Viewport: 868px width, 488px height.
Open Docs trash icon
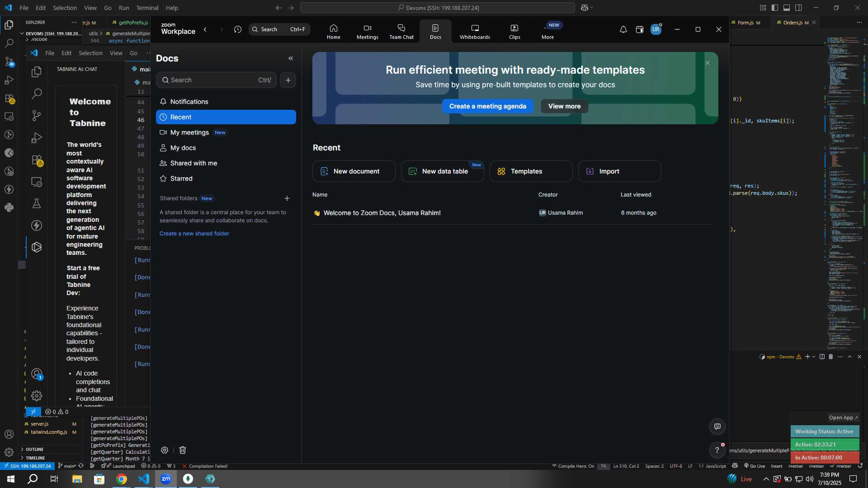183,450
